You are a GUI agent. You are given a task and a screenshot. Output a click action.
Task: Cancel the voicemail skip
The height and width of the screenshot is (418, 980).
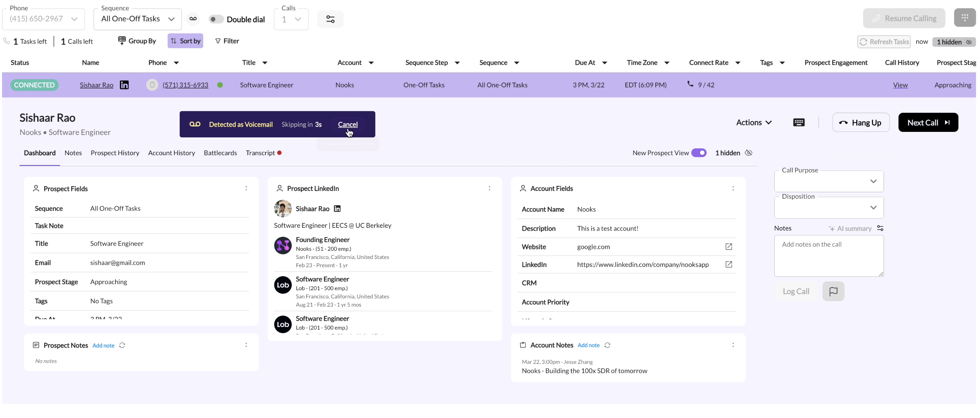348,124
